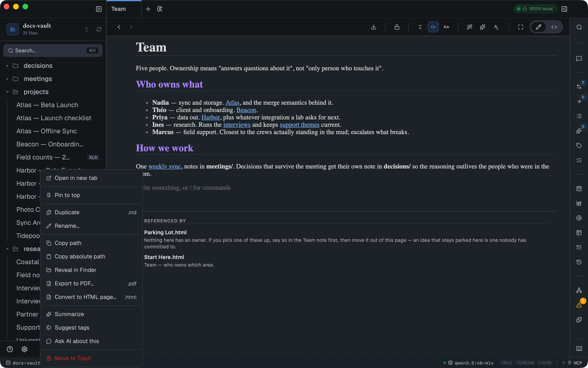Screen dimensions: 588x368
Task: Open the weekly sync link
Action: [165, 166]
